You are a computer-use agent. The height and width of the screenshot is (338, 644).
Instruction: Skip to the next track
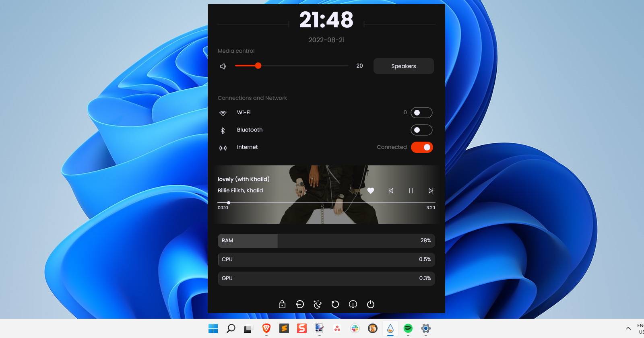pyautogui.click(x=431, y=191)
